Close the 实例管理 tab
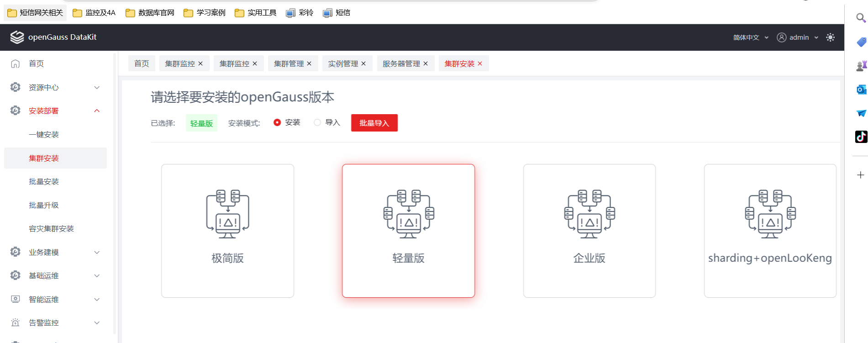868x343 pixels. pyautogui.click(x=363, y=63)
